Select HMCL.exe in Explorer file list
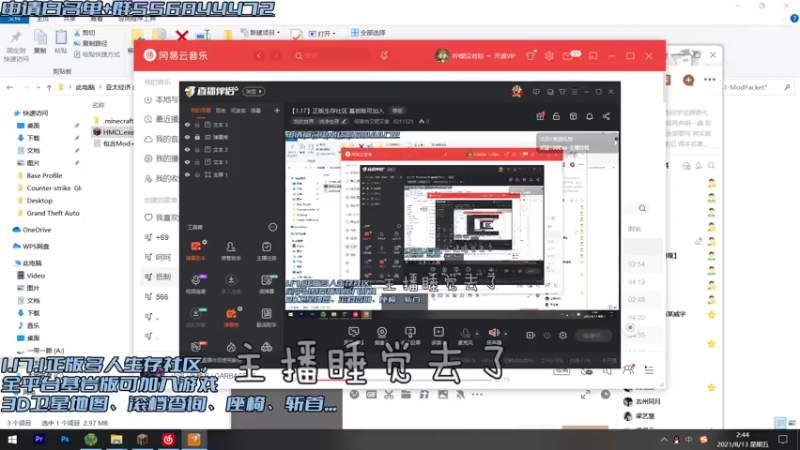This screenshot has height=450, width=800. coord(113,132)
